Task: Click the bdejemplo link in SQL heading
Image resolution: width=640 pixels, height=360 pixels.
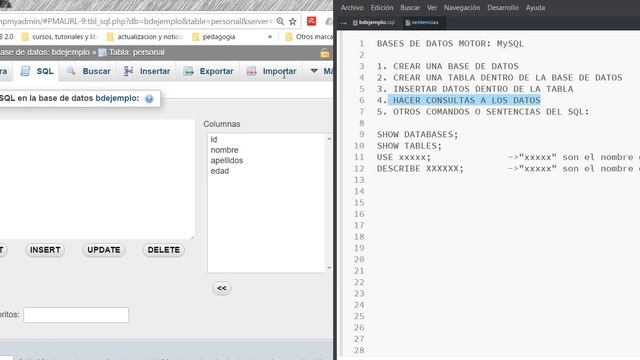Action: (117, 98)
